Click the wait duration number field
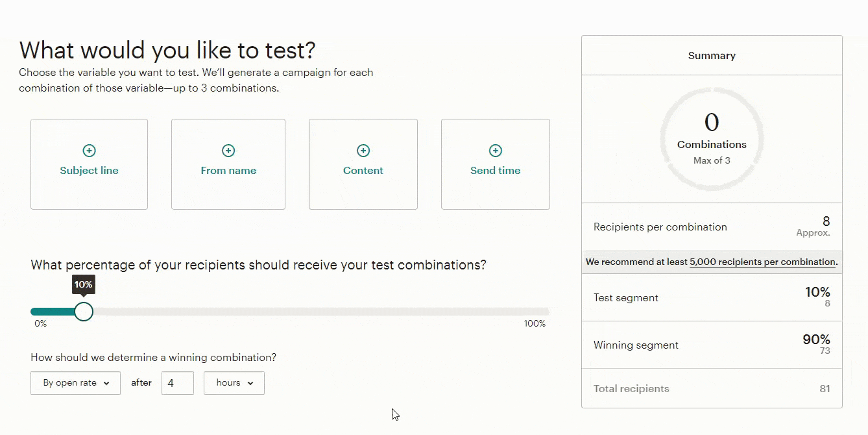 [x=178, y=383]
